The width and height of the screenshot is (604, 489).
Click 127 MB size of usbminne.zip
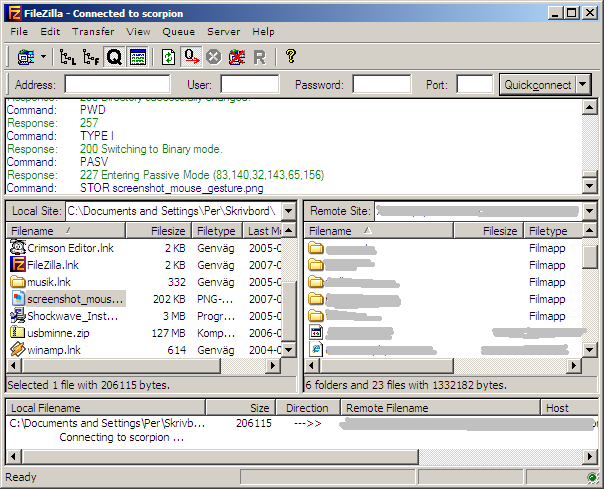168,333
